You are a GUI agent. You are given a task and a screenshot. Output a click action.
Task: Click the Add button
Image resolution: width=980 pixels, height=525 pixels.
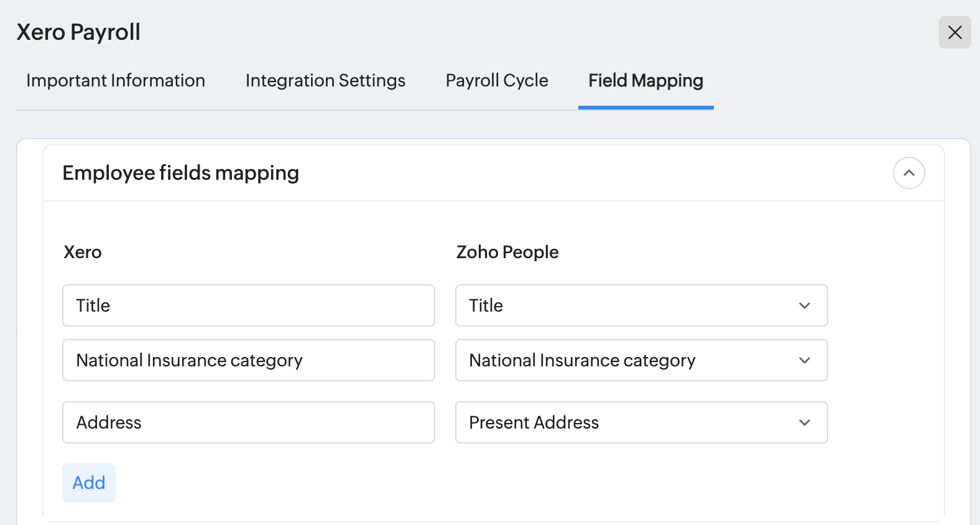point(89,483)
